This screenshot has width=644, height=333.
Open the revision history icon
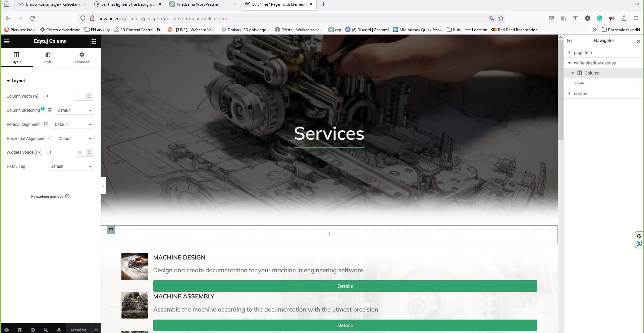[33, 330]
